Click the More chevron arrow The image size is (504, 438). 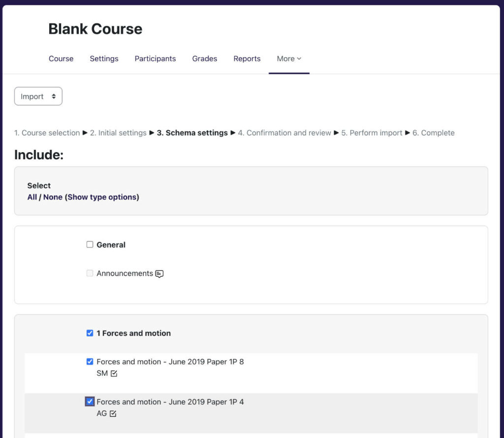coord(300,59)
